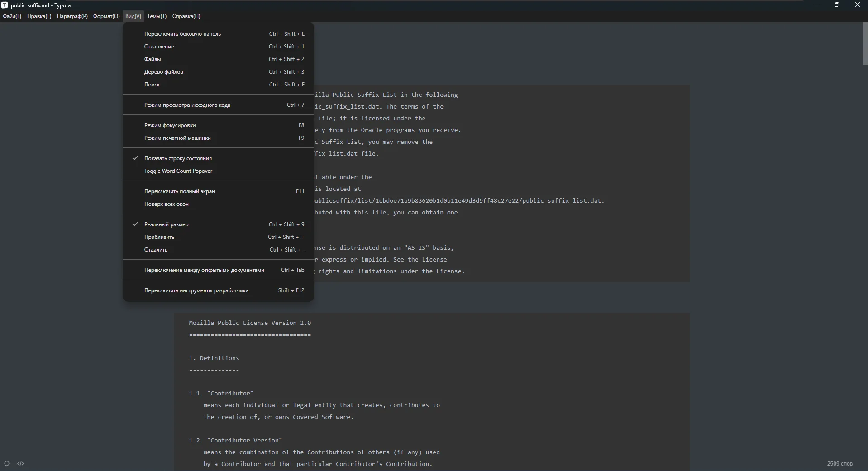
Task: Expand the Темы(T) themes menu
Action: pos(157,16)
